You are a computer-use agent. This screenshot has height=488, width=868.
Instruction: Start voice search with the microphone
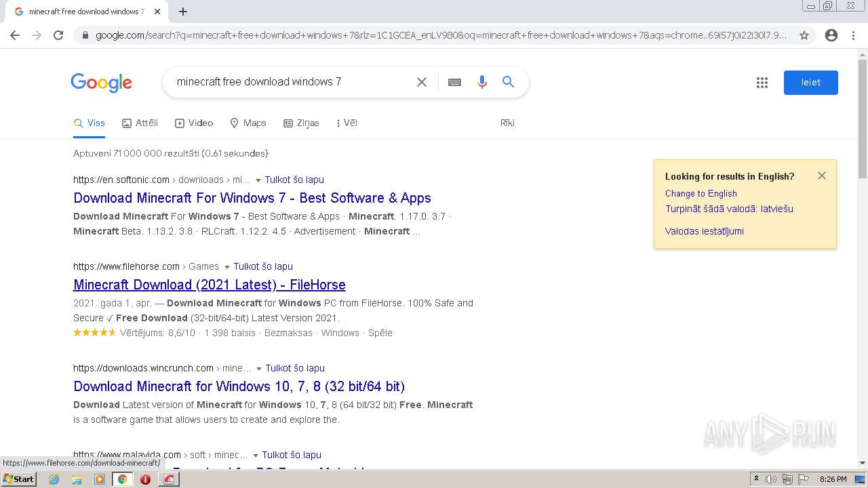[482, 82]
